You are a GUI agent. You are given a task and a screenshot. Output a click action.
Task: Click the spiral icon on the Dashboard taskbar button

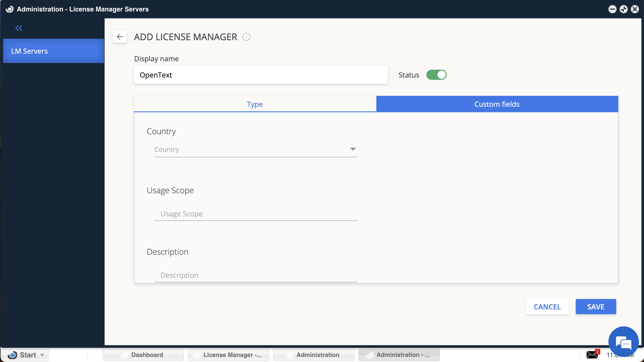point(125,355)
